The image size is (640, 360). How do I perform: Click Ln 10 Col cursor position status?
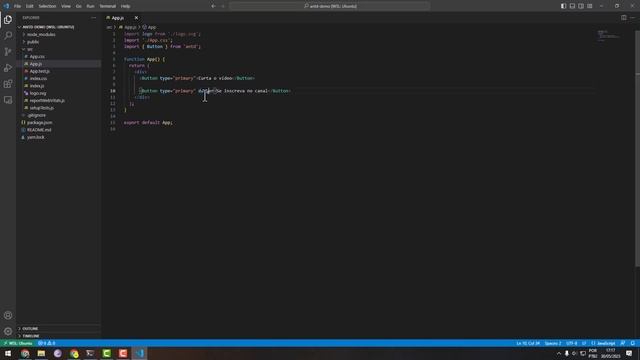tap(528, 343)
